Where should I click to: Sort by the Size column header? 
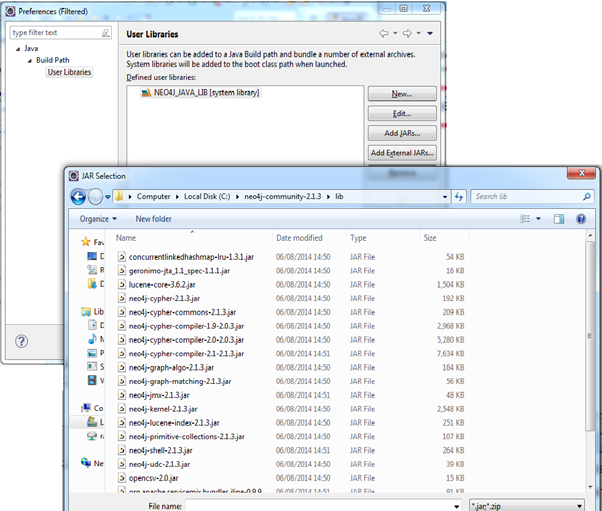(430, 238)
